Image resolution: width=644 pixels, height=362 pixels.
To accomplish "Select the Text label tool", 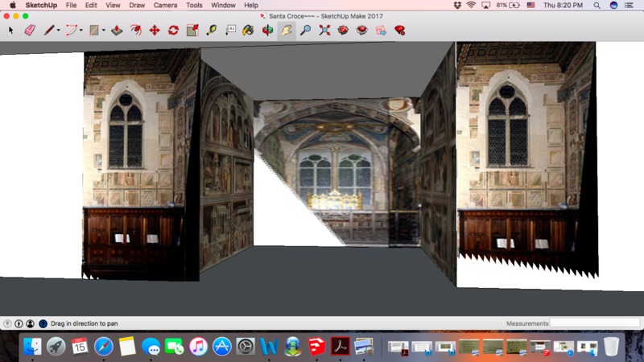I will [230, 31].
